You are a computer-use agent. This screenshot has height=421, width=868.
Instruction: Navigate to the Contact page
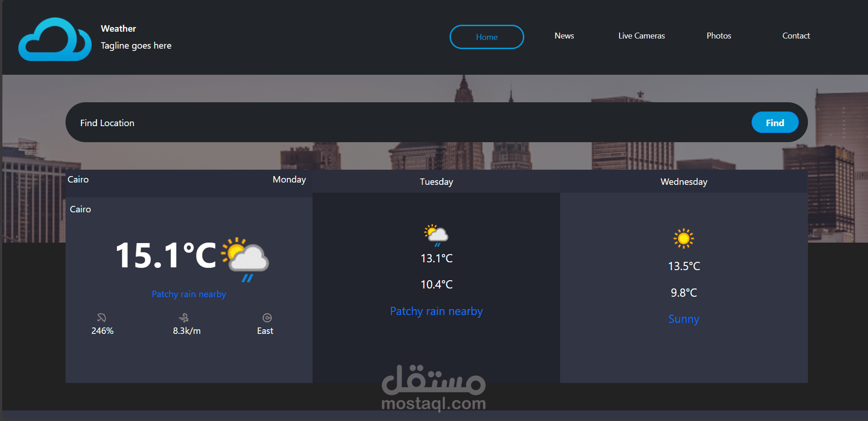(796, 36)
